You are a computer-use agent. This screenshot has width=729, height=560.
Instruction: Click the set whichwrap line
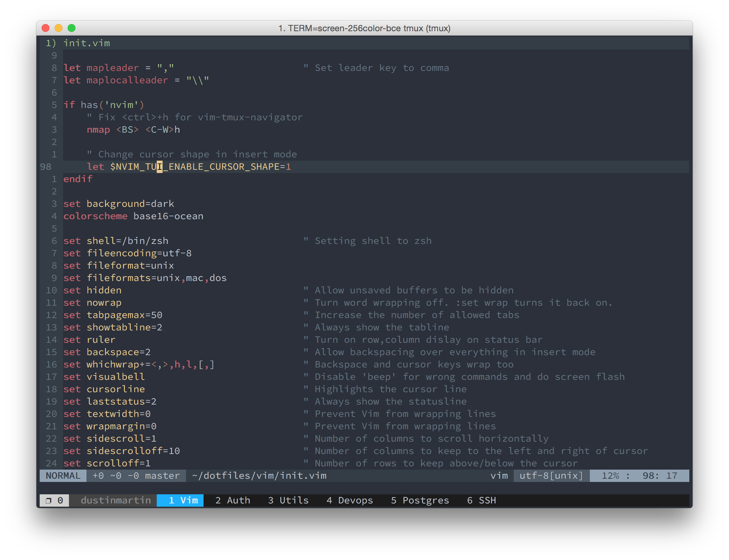click(139, 364)
